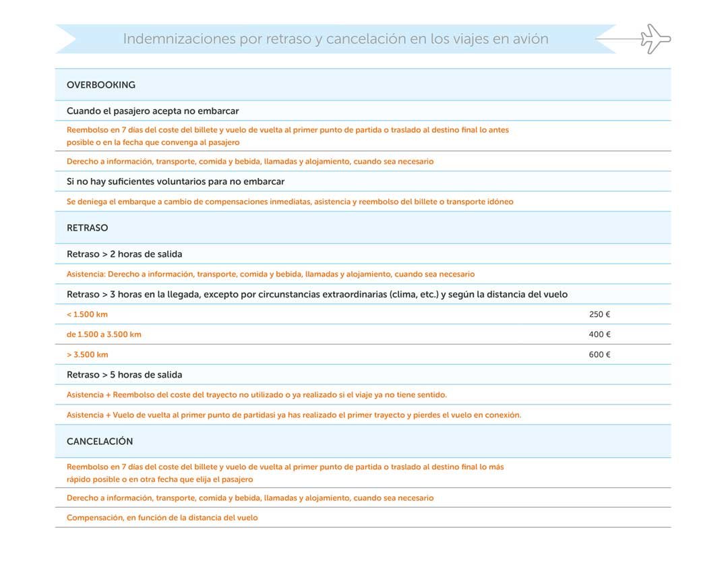Select the 'Compensación, en función de la distancia' text
The image size is (728, 571).
[x=162, y=517]
